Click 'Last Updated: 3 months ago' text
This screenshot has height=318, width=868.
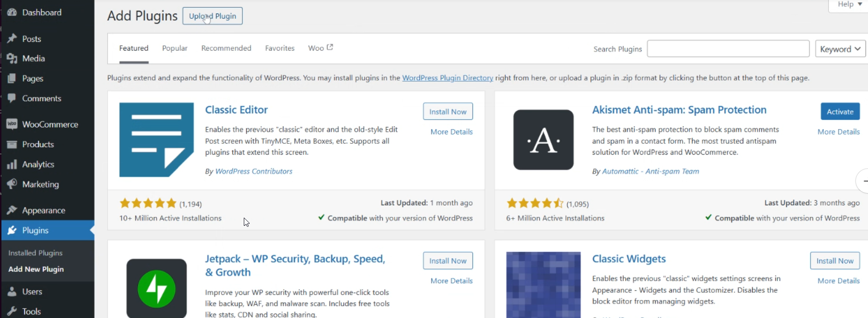point(812,203)
